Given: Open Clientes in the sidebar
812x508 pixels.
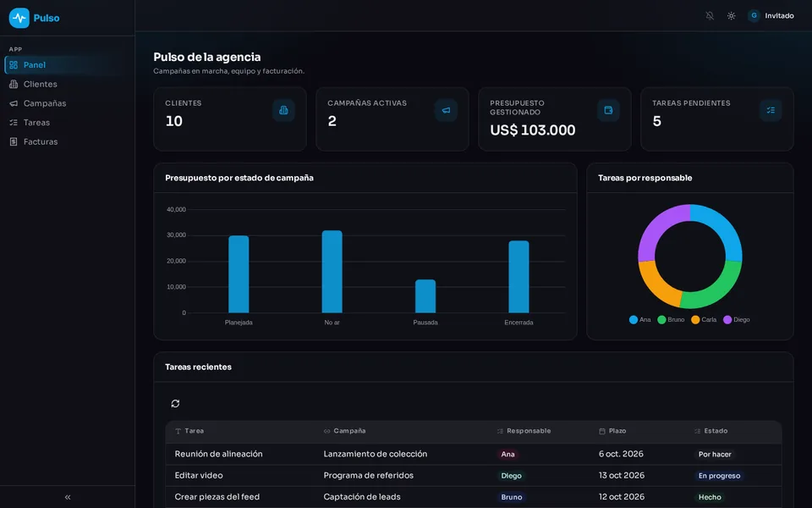Looking at the screenshot, I should pyautogui.click(x=68, y=84).
